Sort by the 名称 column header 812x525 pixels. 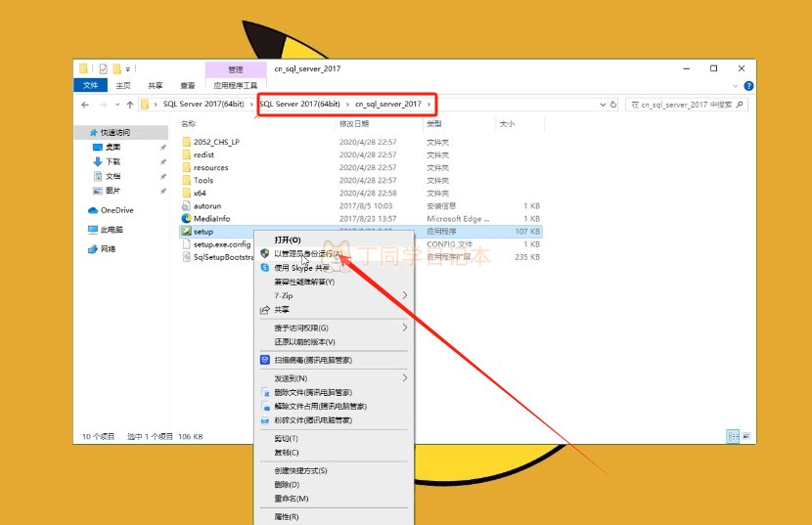[189, 124]
